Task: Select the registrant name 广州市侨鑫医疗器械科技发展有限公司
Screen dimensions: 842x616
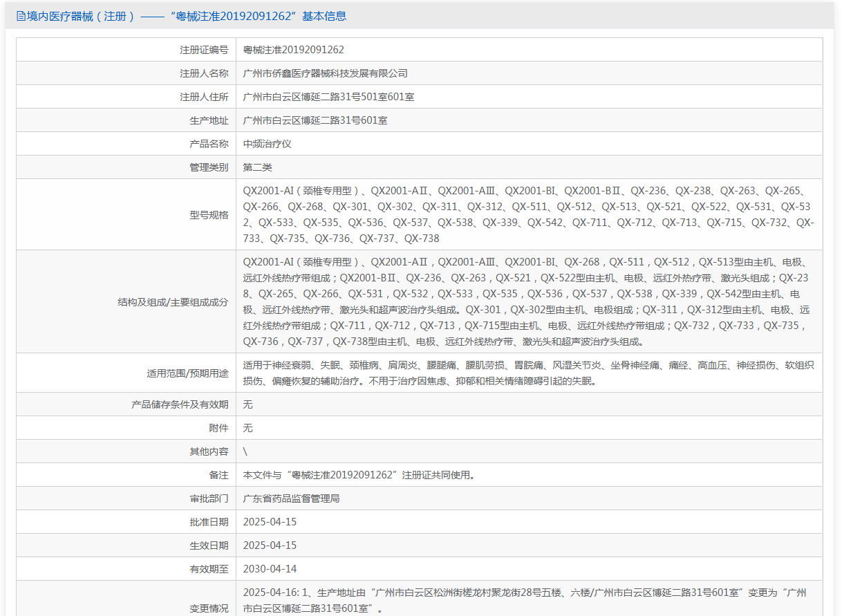Action: click(325, 73)
